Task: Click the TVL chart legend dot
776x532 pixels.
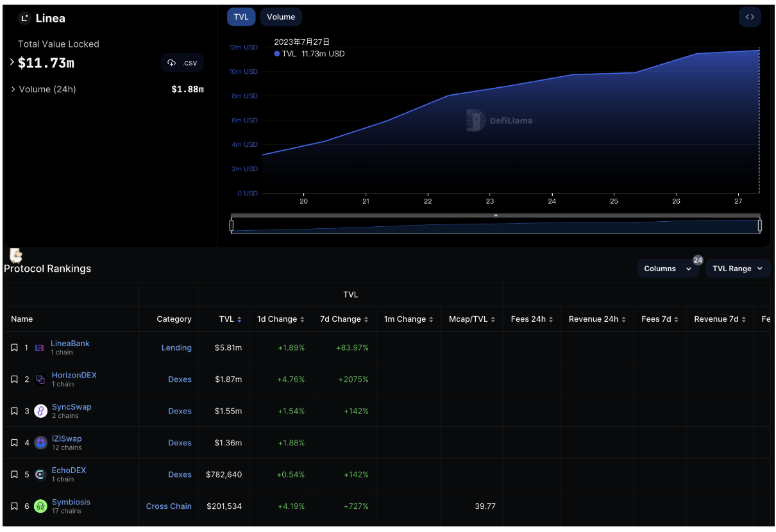Action: pyautogui.click(x=277, y=54)
